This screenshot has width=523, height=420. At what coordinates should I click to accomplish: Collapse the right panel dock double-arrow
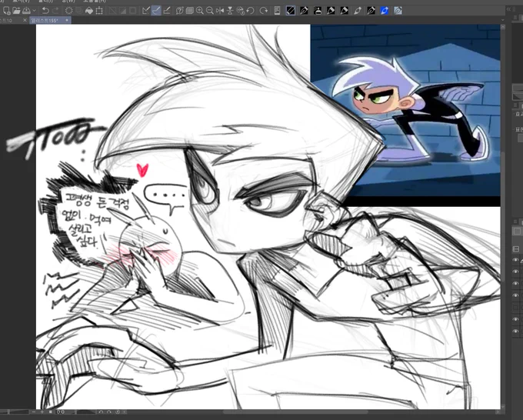click(x=508, y=10)
